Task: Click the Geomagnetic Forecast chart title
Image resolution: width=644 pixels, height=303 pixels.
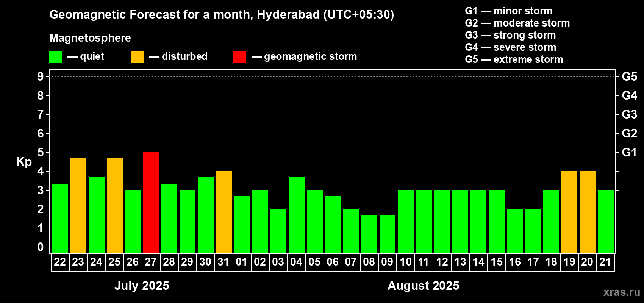Action: [222, 15]
